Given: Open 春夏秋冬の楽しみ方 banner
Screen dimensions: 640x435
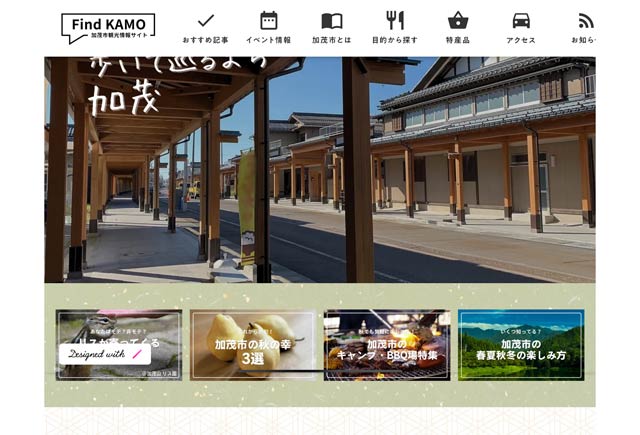Looking at the screenshot, I should pos(521,345).
